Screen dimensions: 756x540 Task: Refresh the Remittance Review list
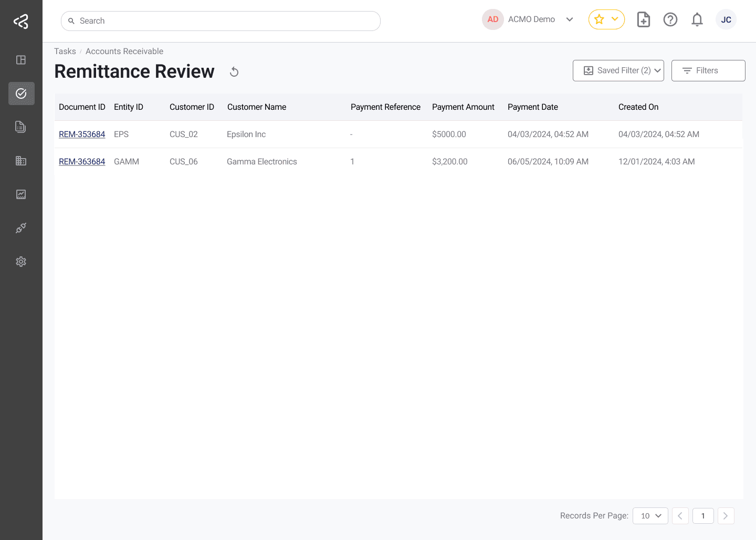tap(234, 71)
